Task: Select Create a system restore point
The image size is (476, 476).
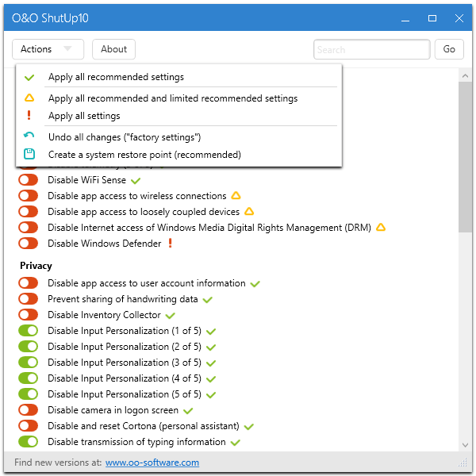Action: [x=132, y=155]
